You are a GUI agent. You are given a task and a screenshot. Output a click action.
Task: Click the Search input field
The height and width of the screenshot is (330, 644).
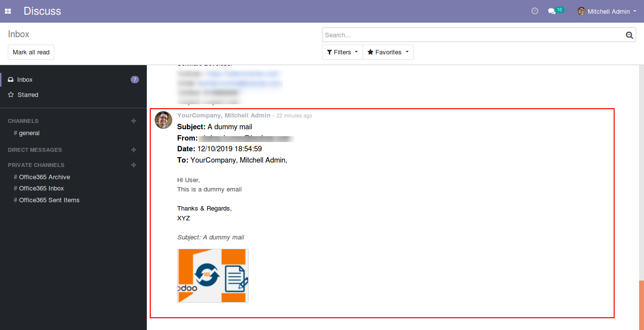(472, 35)
